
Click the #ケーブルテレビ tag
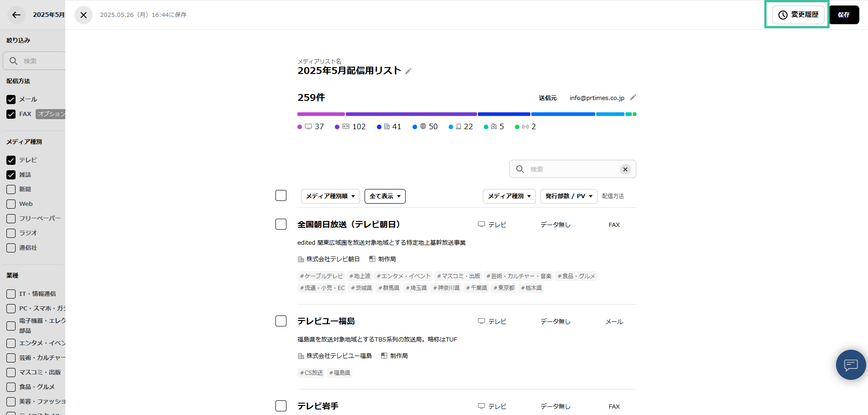321,276
